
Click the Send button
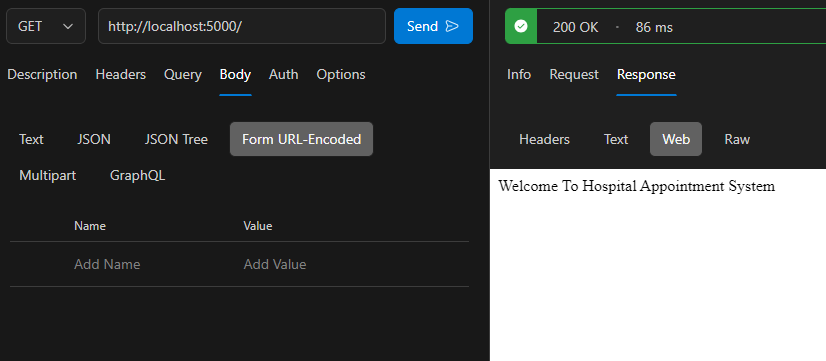[x=433, y=26]
